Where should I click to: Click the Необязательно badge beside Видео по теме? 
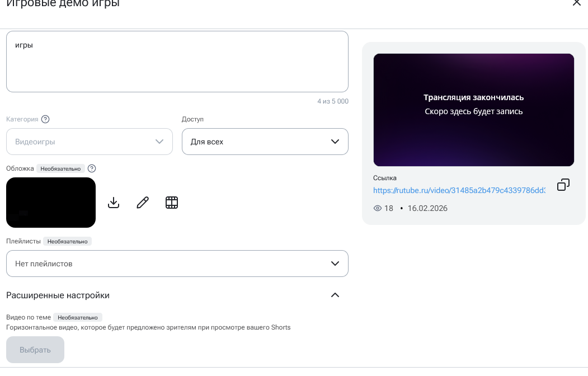click(x=78, y=317)
